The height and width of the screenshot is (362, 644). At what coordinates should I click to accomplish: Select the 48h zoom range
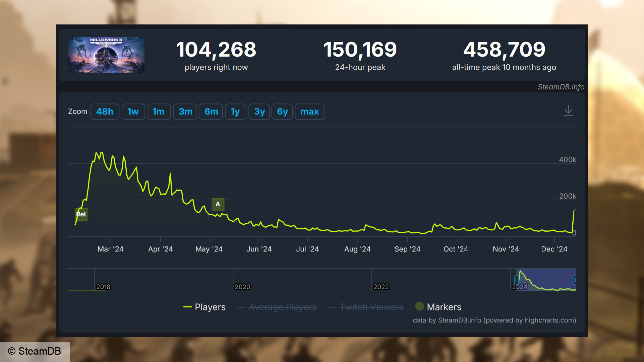tap(105, 112)
